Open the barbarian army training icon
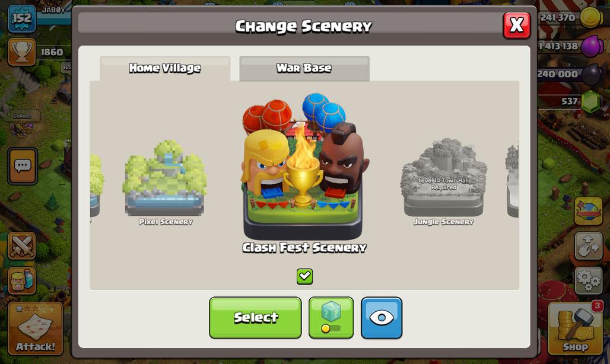610x364 pixels. pyautogui.click(x=22, y=280)
